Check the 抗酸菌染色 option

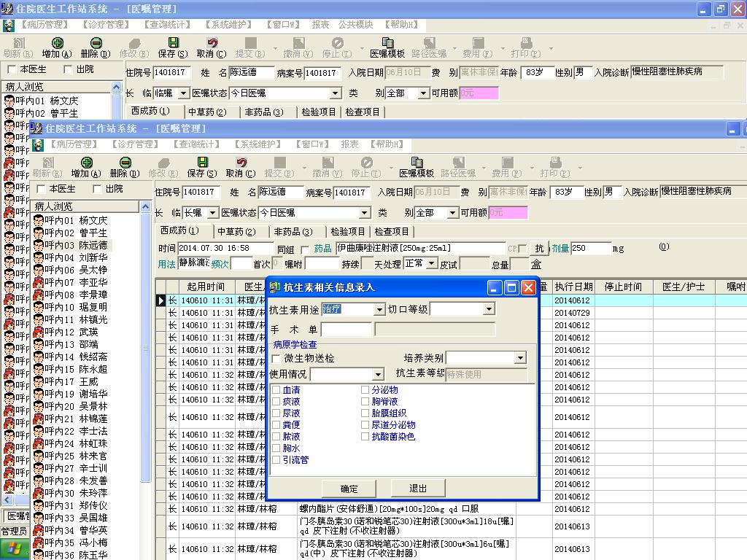click(365, 436)
